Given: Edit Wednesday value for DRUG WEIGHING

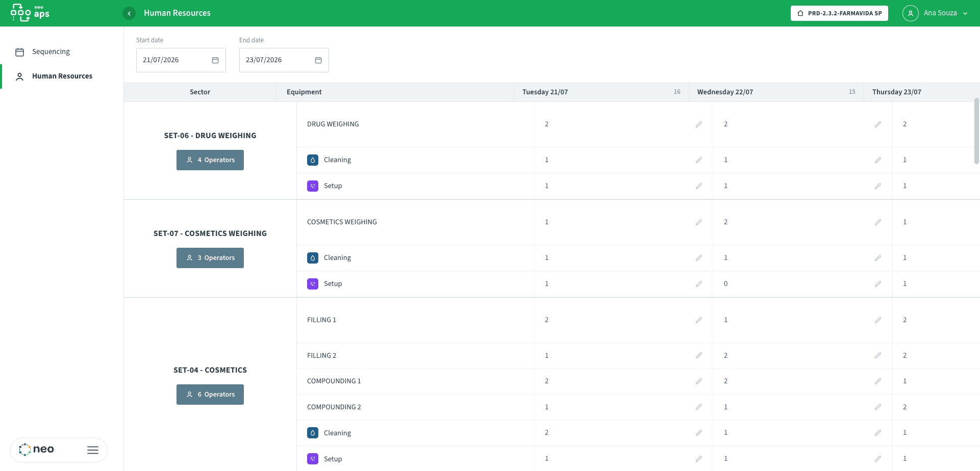Looking at the screenshot, I should click(x=878, y=124).
